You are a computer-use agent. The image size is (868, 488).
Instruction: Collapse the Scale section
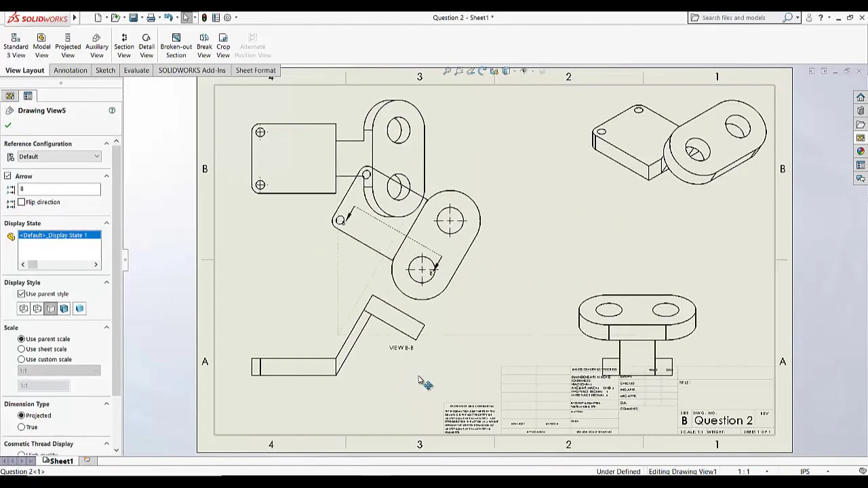(x=106, y=327)
